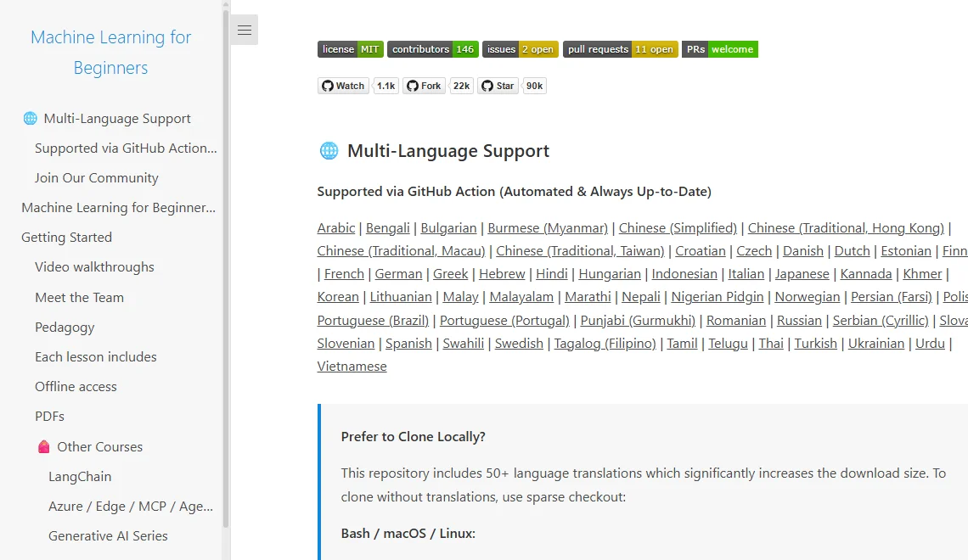Open the Croatian translation link

tap(700, 251)
